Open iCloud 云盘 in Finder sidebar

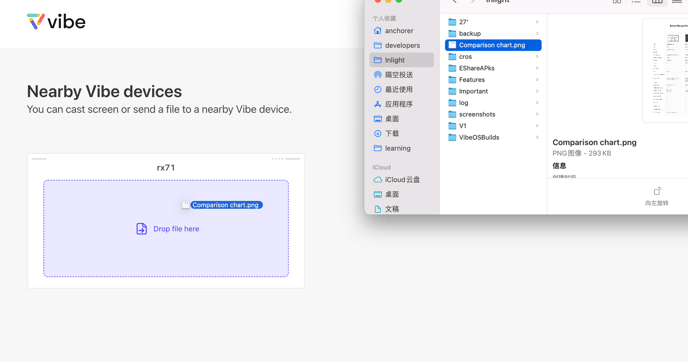[401, 179]
